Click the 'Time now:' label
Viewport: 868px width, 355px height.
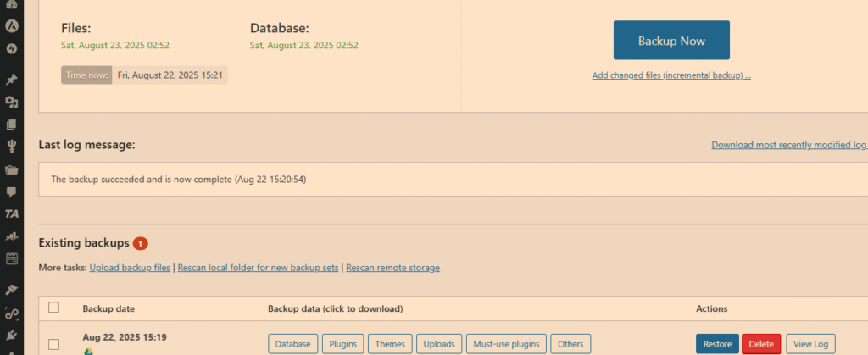(x=86, y=75)
